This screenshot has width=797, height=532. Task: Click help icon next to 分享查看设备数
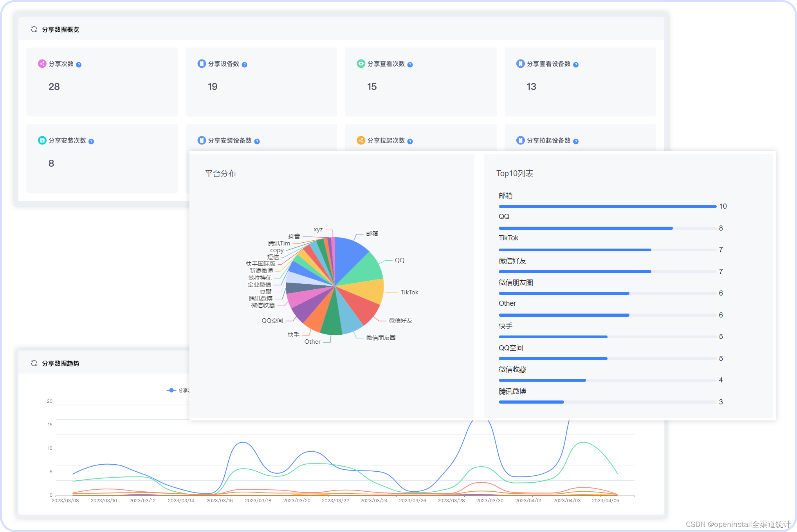tap(576, 65)
